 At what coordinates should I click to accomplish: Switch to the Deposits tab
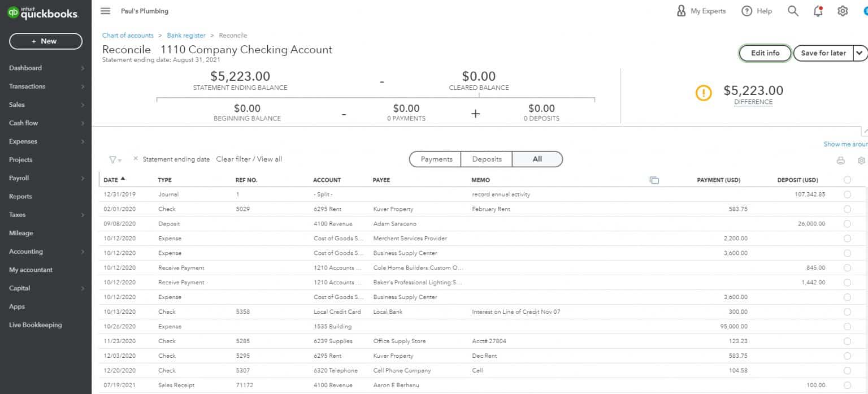click(486, 159)
